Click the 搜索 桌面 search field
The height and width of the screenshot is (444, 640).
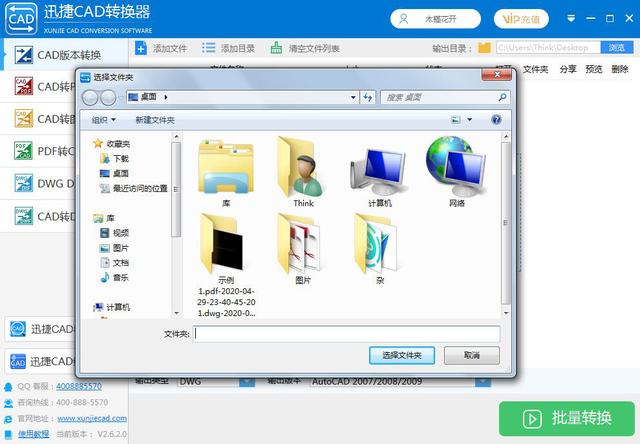pos(438,98)
